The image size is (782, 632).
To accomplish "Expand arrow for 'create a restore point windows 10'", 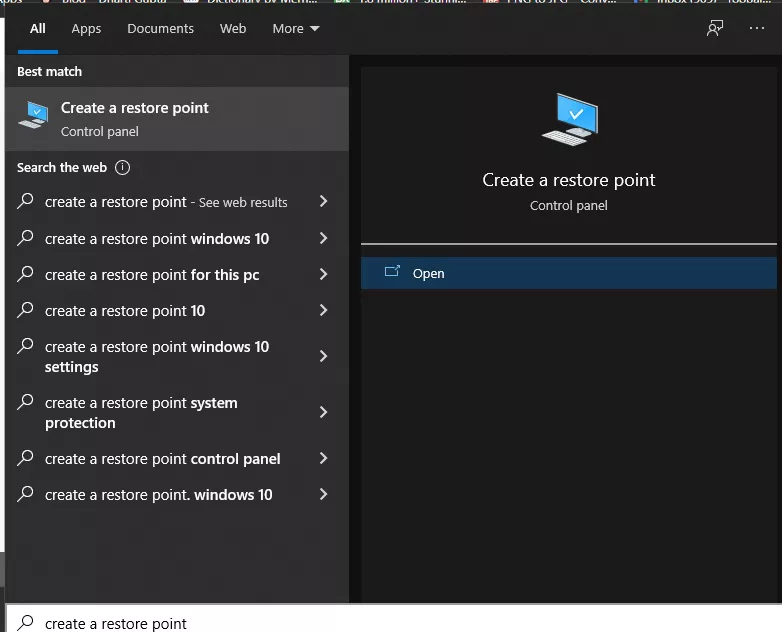I will pyautogui.click(x=323, y=238).
